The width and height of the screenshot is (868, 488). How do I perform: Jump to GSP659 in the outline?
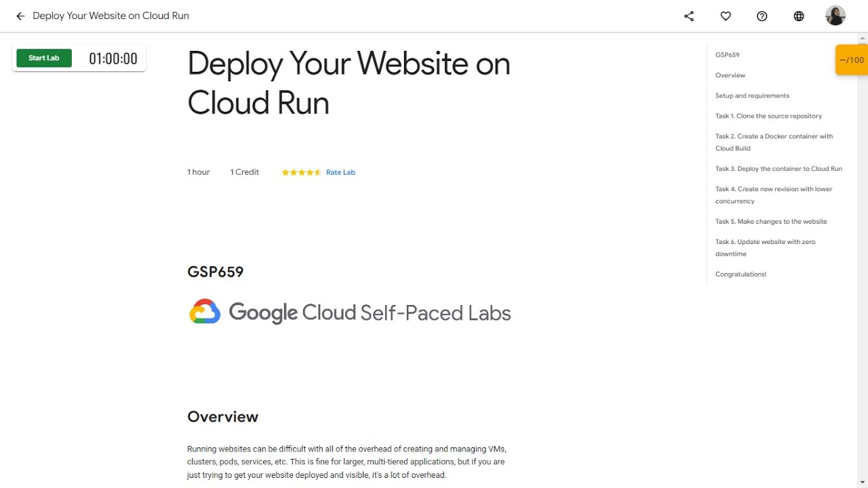click(727, 55)
